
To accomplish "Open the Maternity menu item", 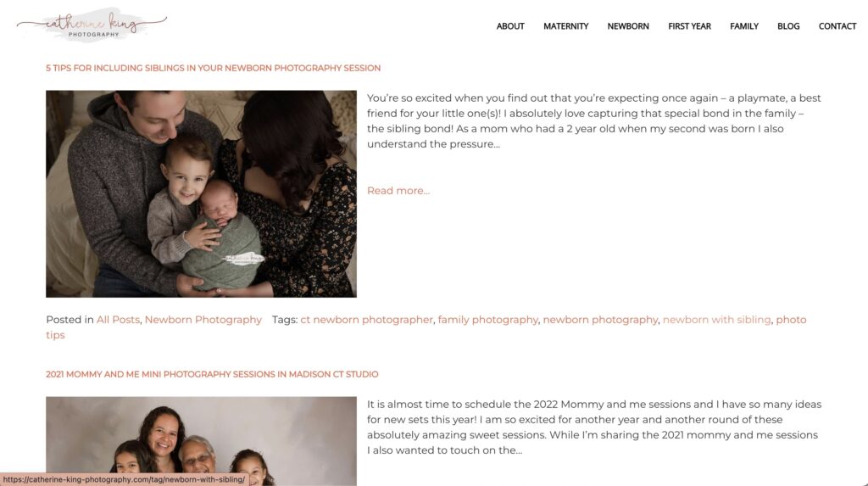I will pyautogui.click(x=565, y=26).
